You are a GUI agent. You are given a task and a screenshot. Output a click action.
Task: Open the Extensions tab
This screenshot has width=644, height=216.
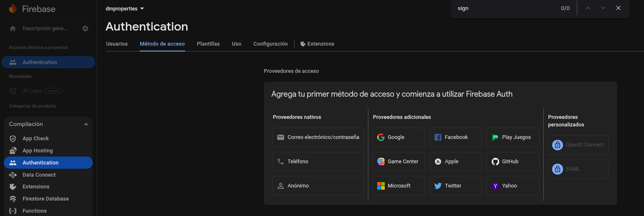pos(317,44)
